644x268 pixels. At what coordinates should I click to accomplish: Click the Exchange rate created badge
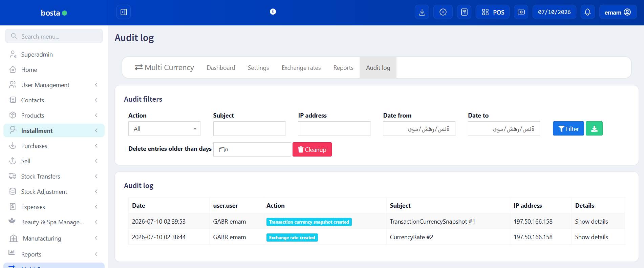[292, 238]
